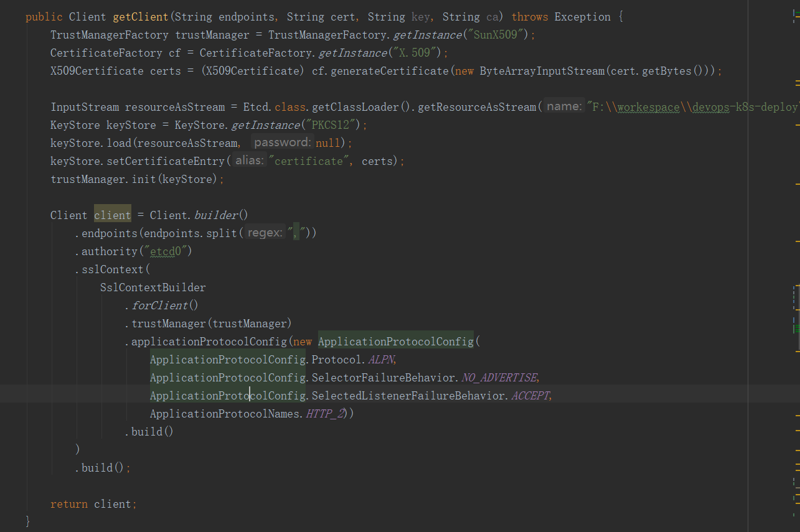Click the password: parameter hint

[282, 142]
